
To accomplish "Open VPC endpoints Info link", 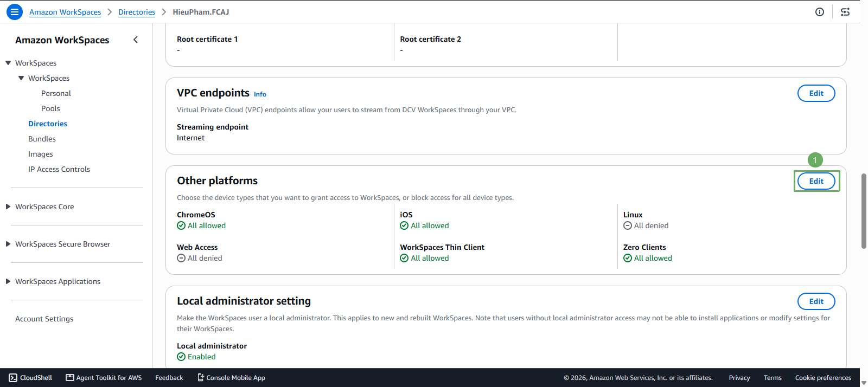I will [x=260, y=94].
